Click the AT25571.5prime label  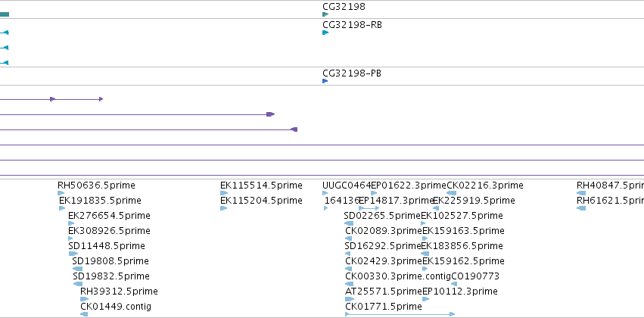coord(384,291)
